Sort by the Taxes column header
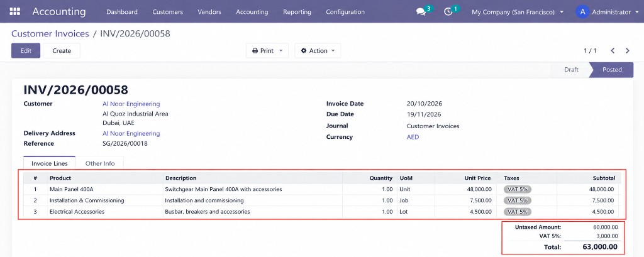 (511, 178)
